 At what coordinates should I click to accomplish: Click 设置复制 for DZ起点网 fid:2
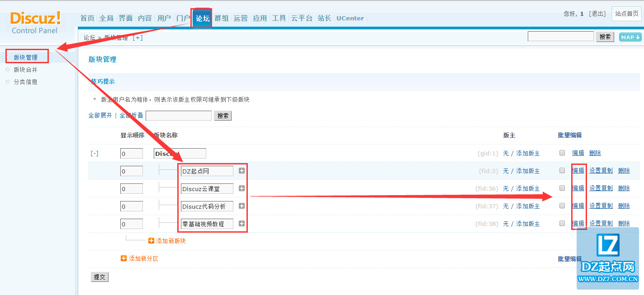601,171
